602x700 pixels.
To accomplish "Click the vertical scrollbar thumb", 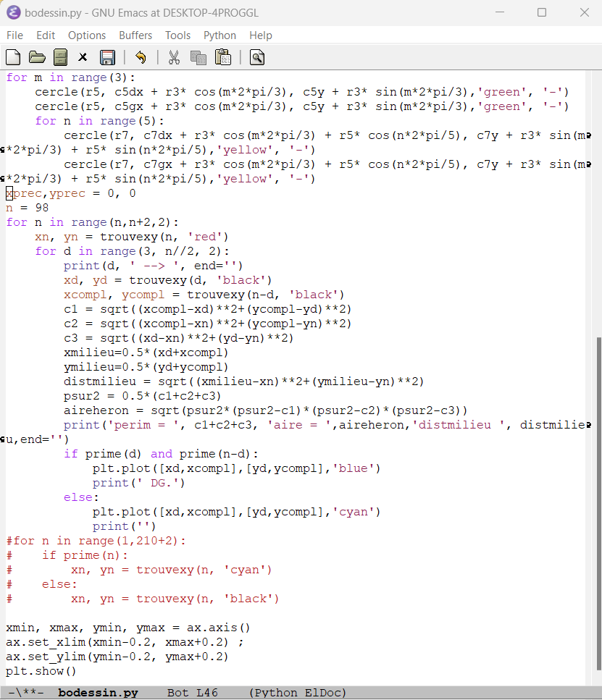I will pyautogui.click(x=597, y=507).
